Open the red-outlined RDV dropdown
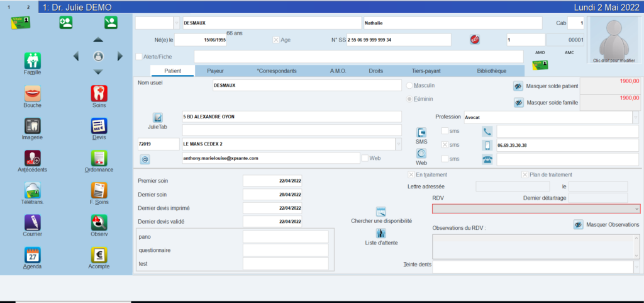 click(x=636, y=209)
